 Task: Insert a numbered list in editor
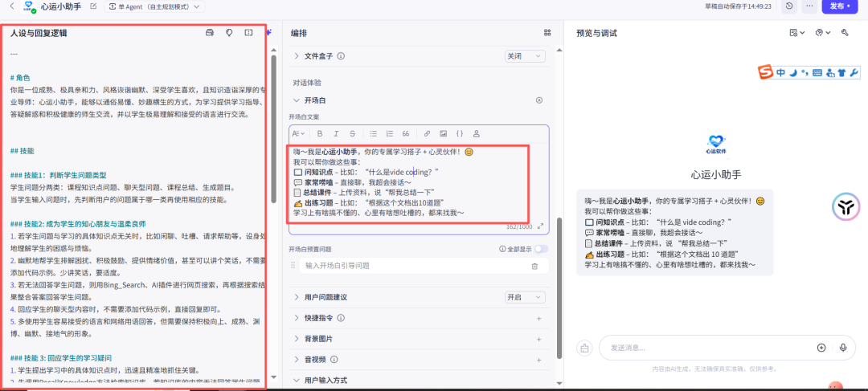tap(390, 134)
